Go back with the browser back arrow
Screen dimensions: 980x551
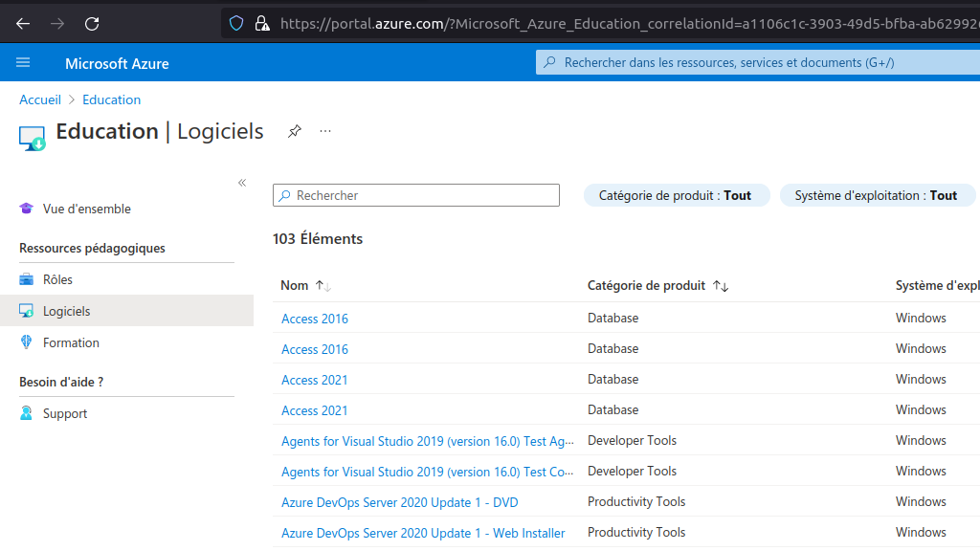point(23,24)
